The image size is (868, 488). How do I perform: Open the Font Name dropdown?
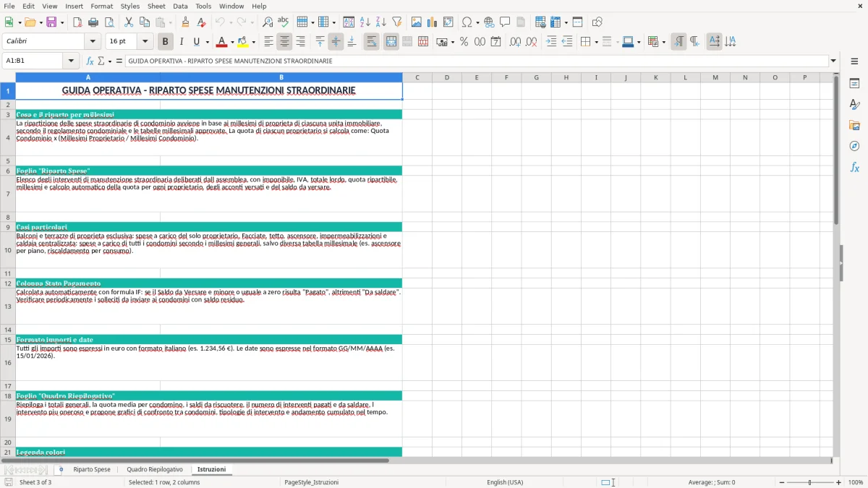tap(93, 42)
